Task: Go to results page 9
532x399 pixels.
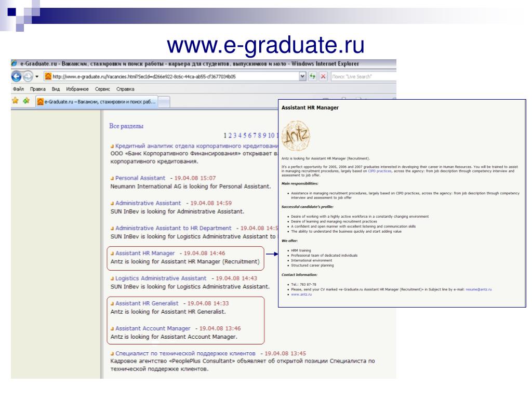Action: coord(264,136)
